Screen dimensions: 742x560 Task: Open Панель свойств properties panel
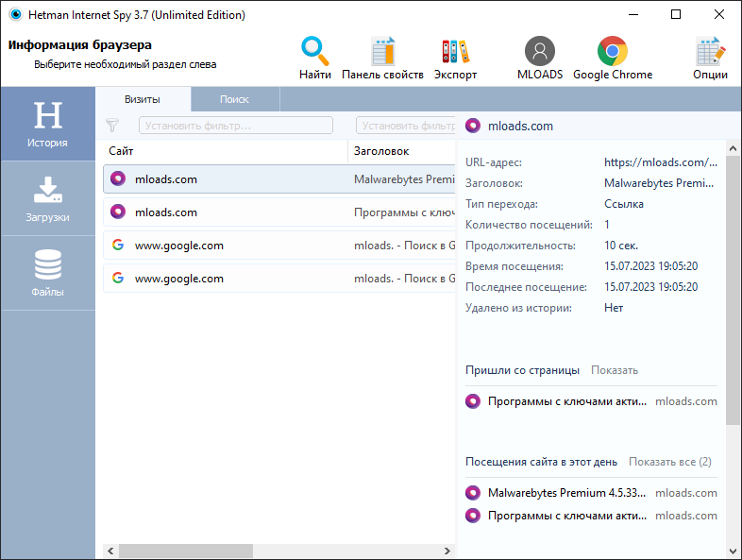(x=382, y=58)
